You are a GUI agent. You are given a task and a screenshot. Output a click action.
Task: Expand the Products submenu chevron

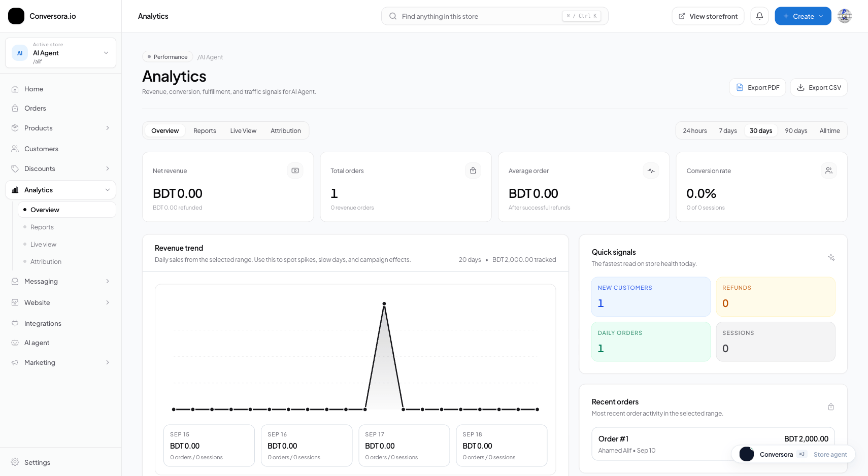coord(108,128)
